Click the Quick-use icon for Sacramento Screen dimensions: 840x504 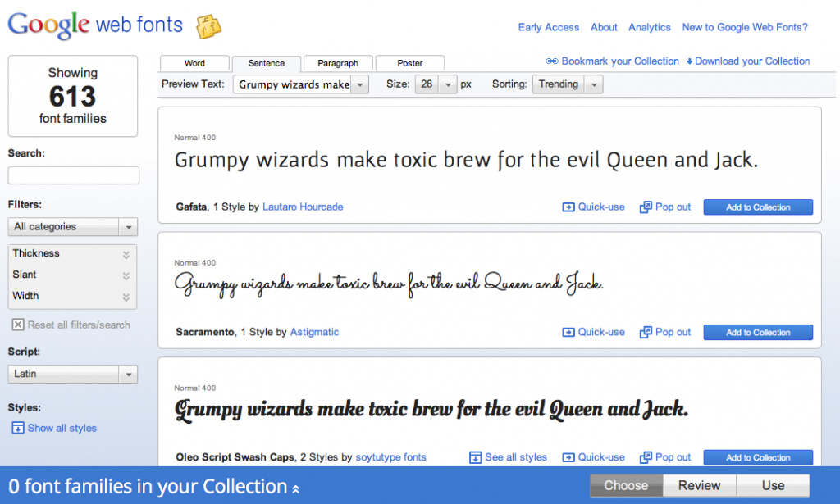coord(568,332)
